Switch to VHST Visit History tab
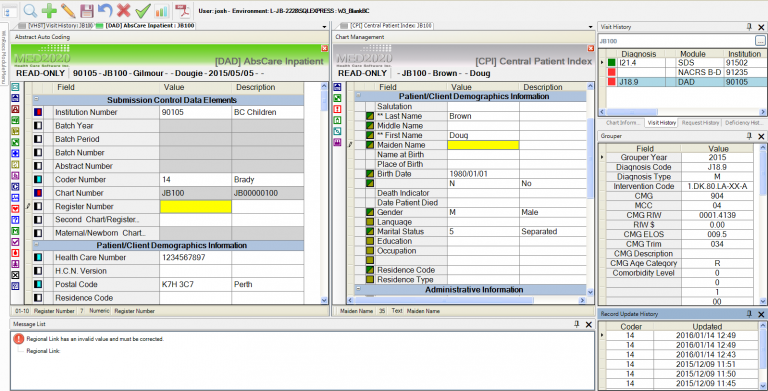768x391 pixels. 55,25
